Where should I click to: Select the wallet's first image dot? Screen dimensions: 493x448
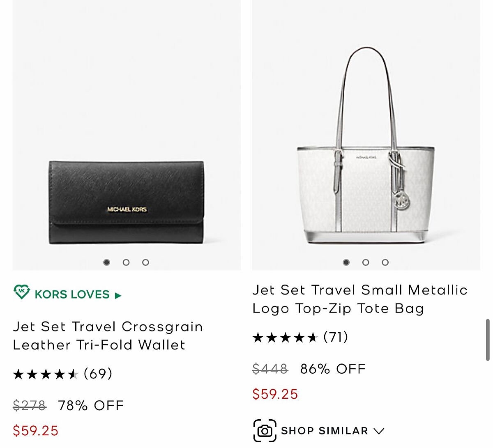coord(106,262)
